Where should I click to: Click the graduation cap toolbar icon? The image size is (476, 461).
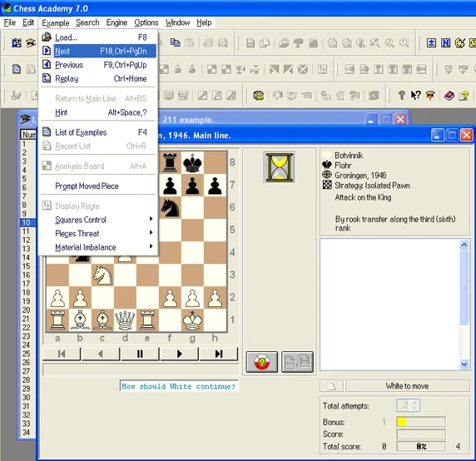[x=31, y=42]
